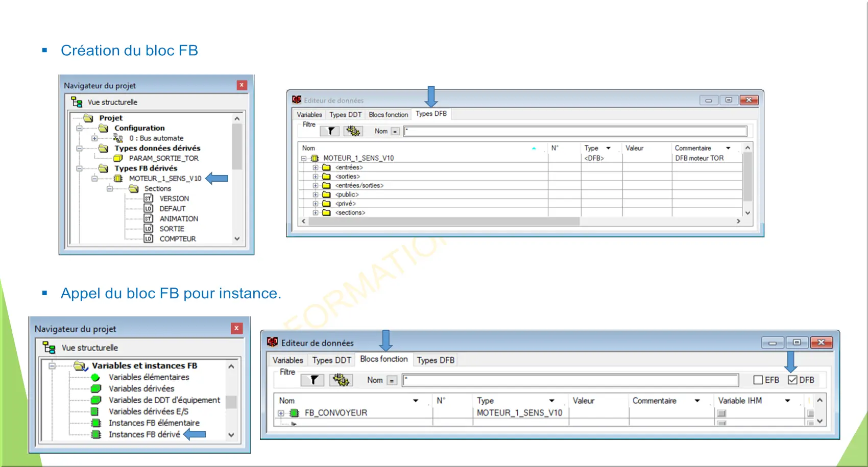Open the Type column dropdown in lower editor
Viewport: 868px width, 467px height.
551,401
